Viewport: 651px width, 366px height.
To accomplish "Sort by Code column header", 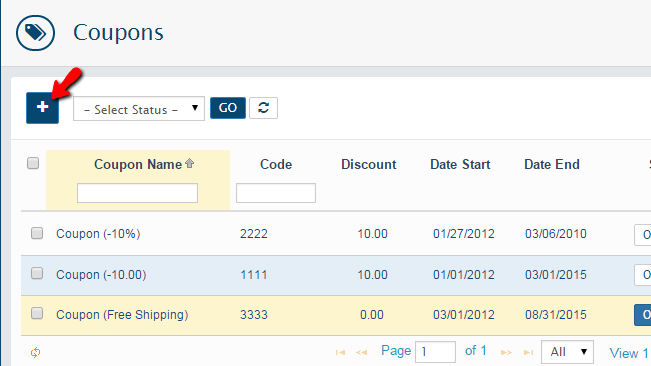I will coord(276,164).
